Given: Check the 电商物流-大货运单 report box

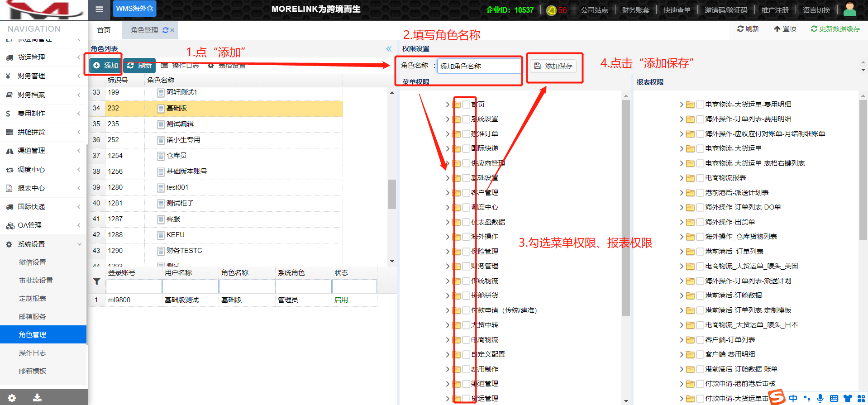Looking at the screenshot, I should (700, 148).
